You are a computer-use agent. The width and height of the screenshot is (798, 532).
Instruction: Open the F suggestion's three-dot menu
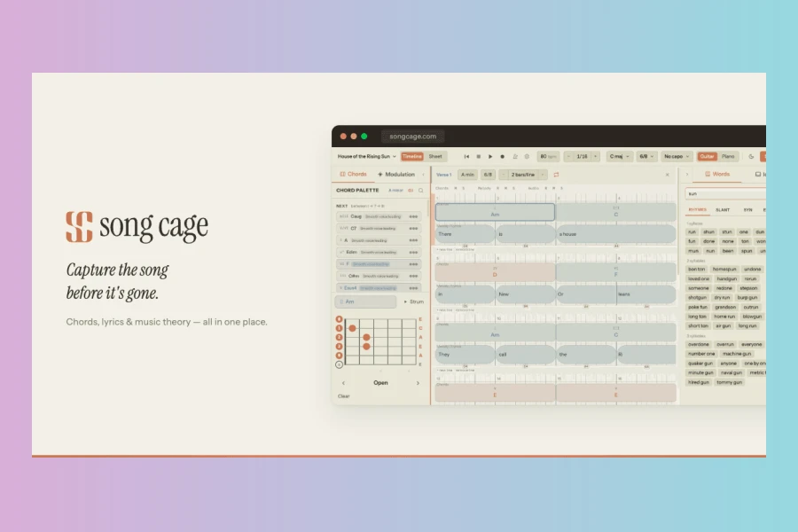pyautogui.click(x=413, y=264)
